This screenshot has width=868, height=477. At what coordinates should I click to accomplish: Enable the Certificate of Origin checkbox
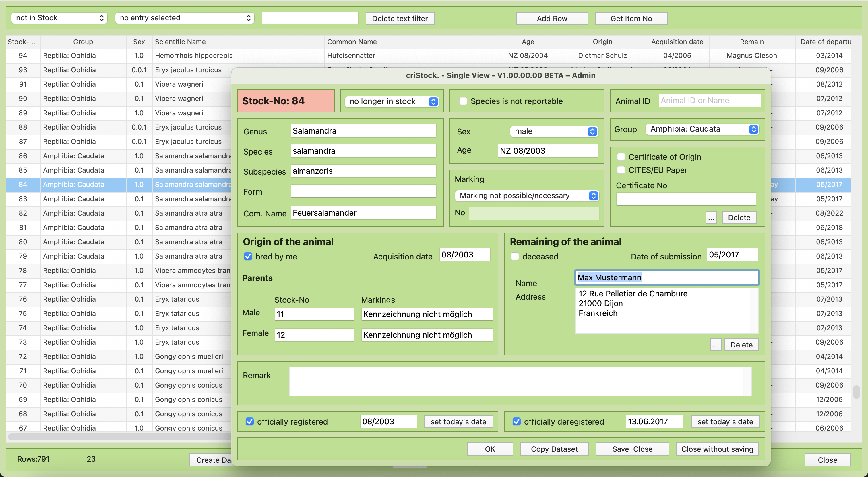pyautogui.click(x=621, y=157)
